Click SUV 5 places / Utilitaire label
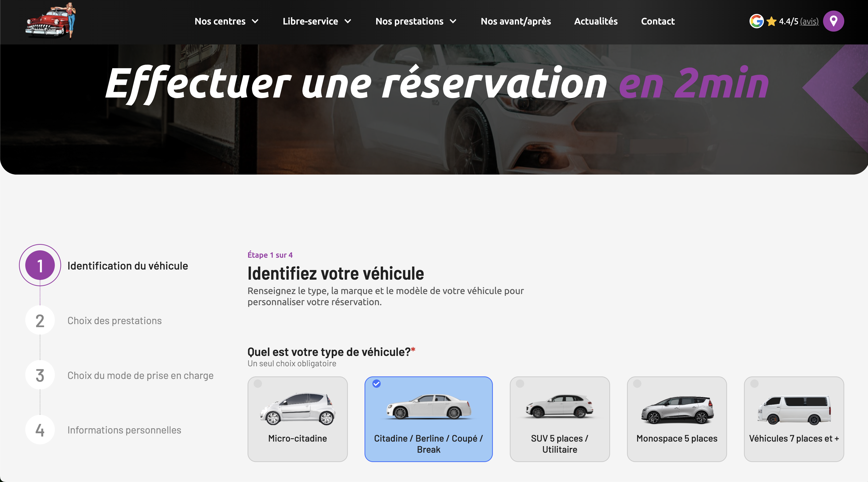Image resolution: width=868 pixels, height=482 pixels. (559, 444)
